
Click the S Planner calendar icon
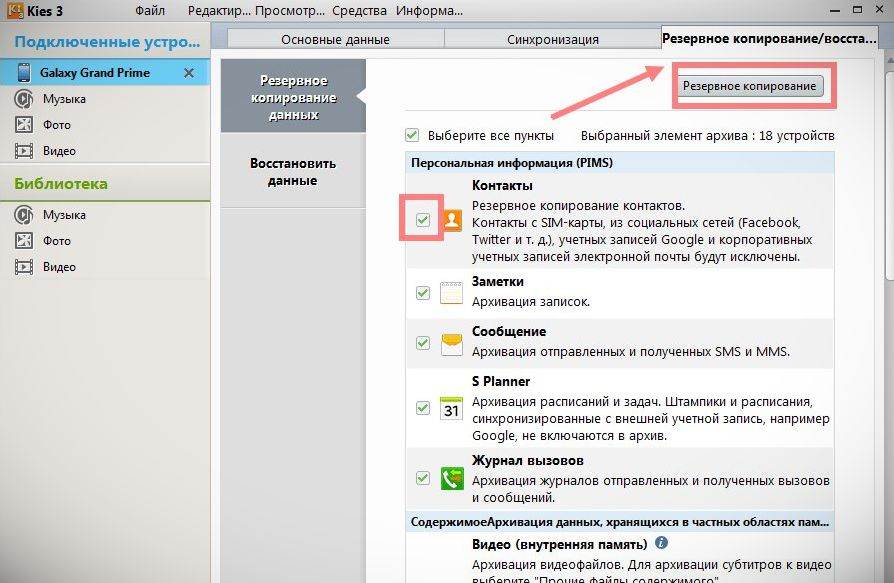tap(451, 408)
